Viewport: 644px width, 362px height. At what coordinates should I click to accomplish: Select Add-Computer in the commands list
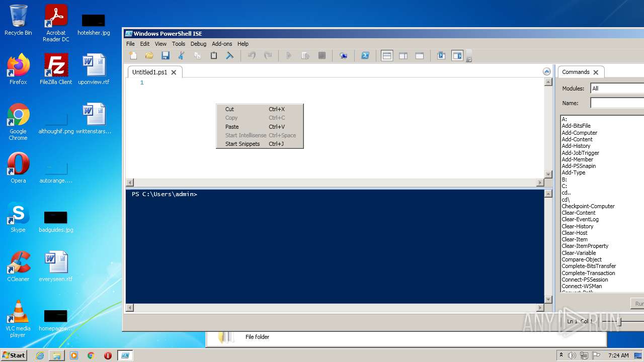click(x=580, y=133)
